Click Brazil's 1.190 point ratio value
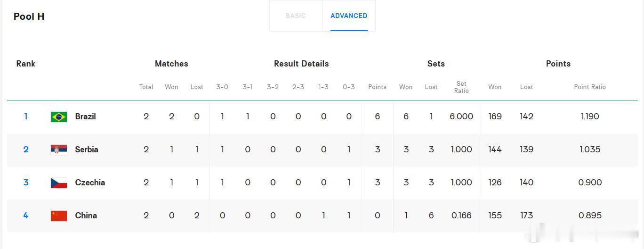Viewport: 644px width, 249px height. 590,116
